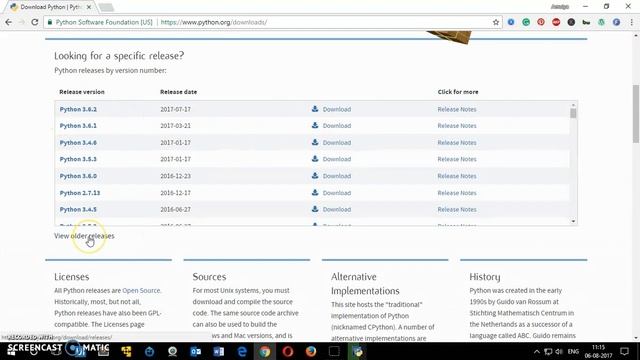Open a new tab next to Download Python
Viewport: 640px width, 360px height.
pos(106,7)
